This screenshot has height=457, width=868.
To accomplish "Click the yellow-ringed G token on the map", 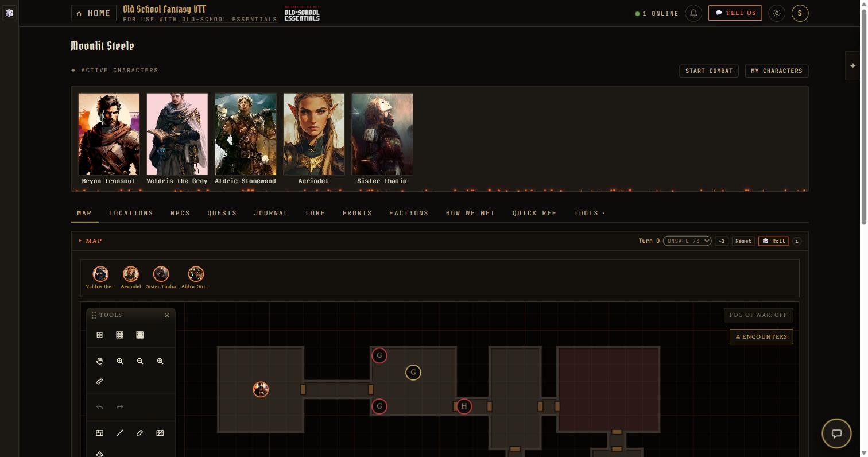I will (x=413, y=373).
